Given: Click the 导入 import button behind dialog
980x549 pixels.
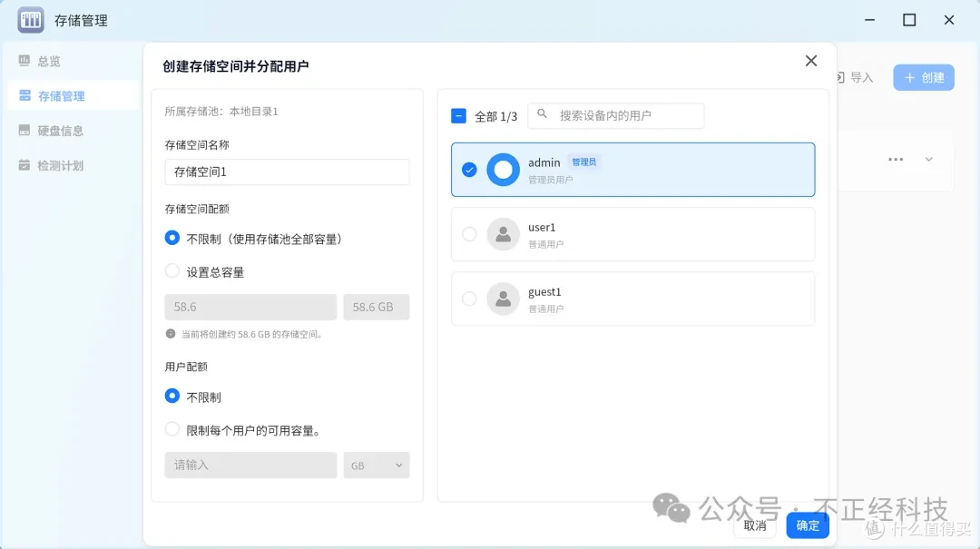Looking at the screenshot, I should coord(855,77).
